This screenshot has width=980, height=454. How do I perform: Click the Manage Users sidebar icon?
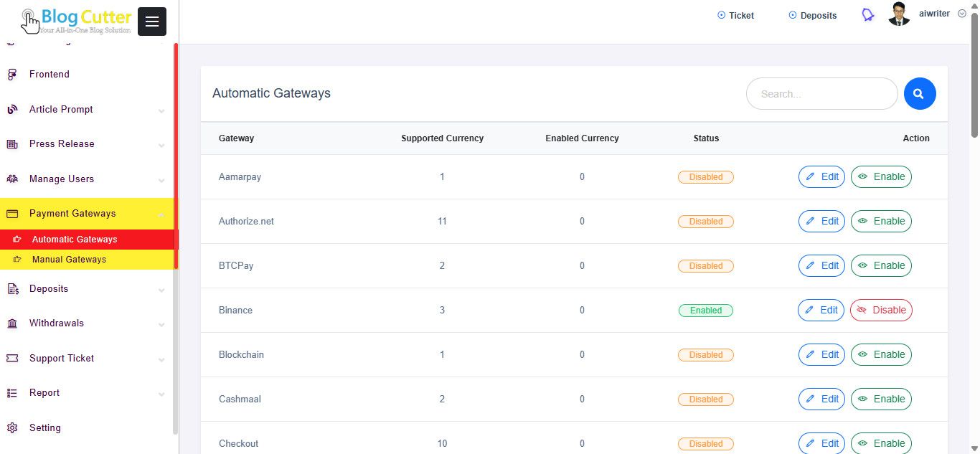[12, 179]
